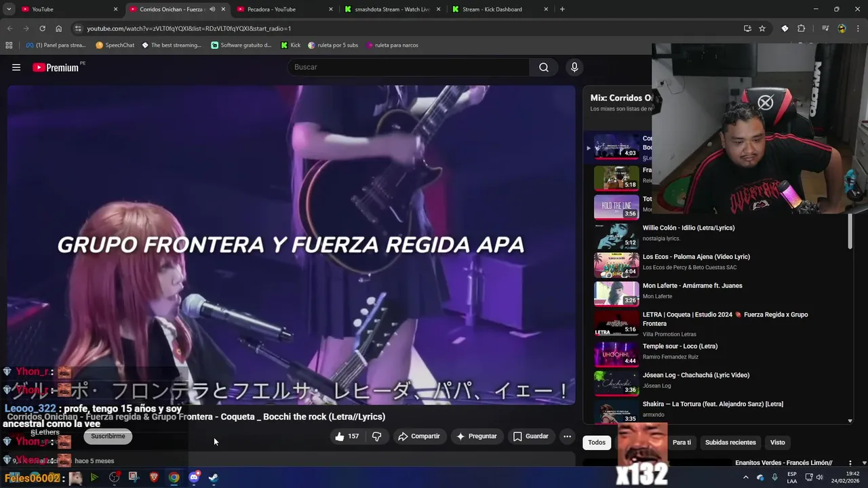Open the ruleta por 5 subs bookmark
The height and width of the screenshot is (488, 868).
(333, 45)
